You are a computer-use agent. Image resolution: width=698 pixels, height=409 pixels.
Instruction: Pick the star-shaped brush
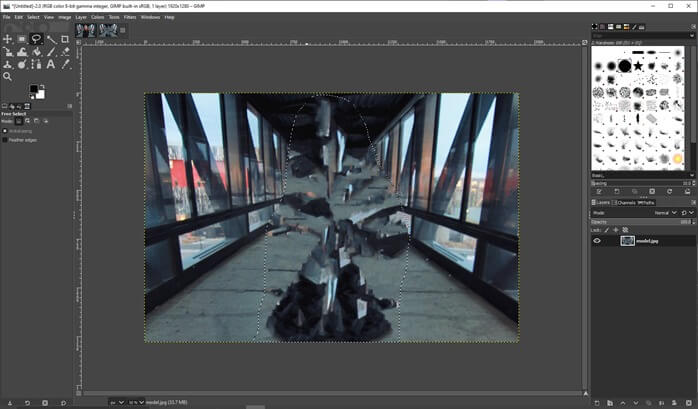[x=638, y=66]
